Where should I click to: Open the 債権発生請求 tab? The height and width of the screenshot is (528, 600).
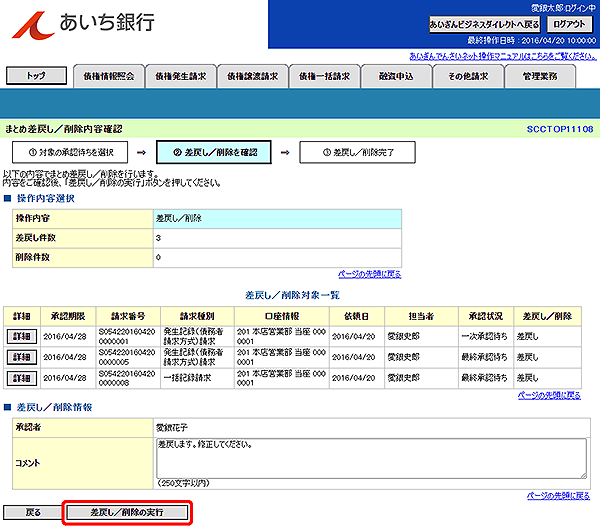click(181, 77)
